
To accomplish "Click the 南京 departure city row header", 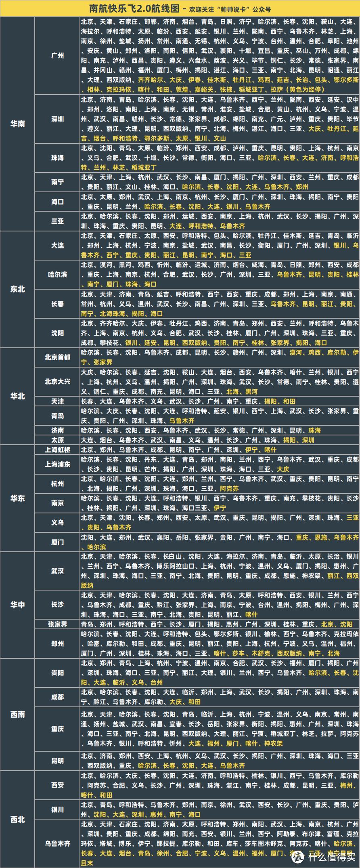I will click(x=58, y=503).
